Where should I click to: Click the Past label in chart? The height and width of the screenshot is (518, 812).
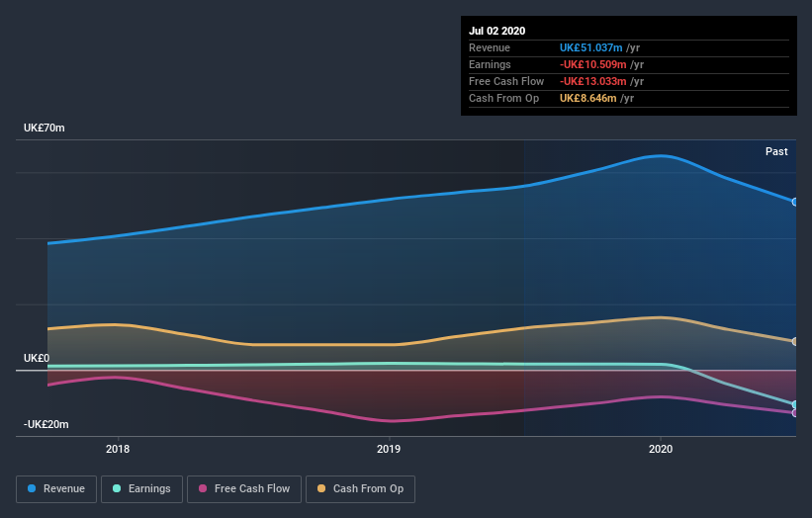776,151
